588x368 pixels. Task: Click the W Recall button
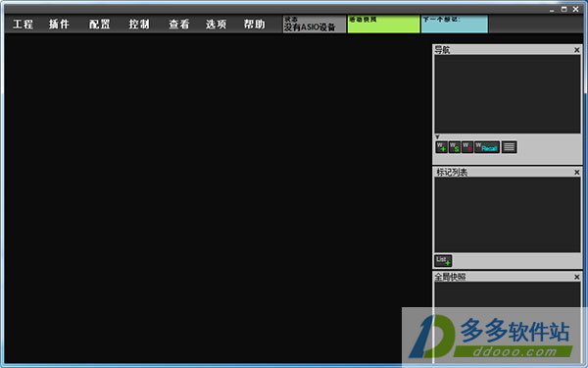(487, 147)
